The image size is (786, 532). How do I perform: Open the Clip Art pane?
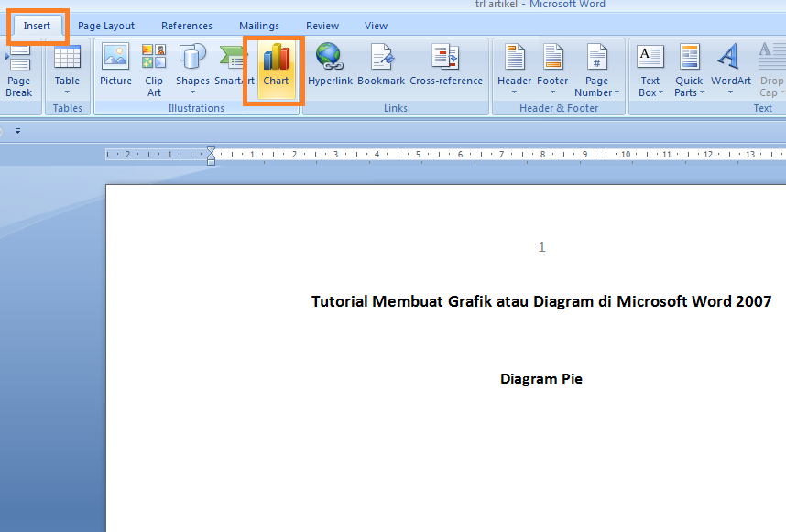pos(154,67)
